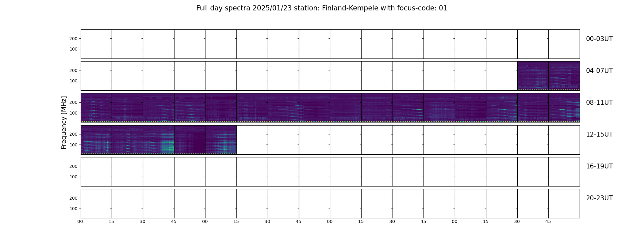Click the '100' tick label of the 00-03UT row

click(73, 49)
